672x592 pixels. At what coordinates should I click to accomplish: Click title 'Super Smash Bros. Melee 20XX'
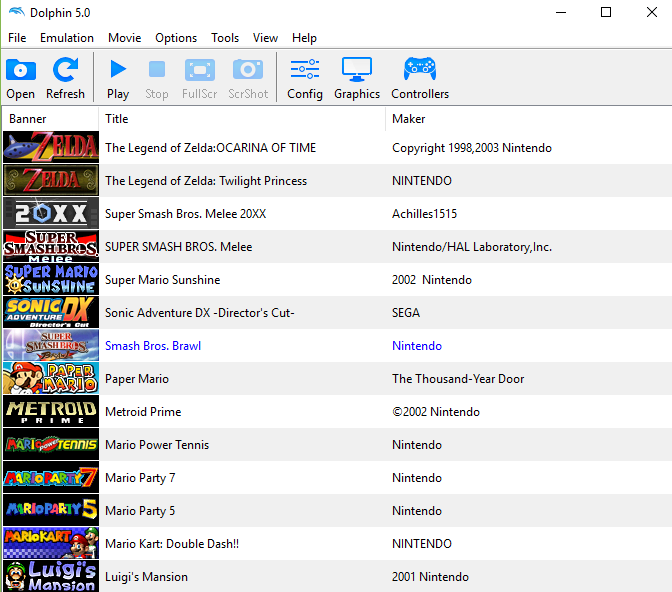click(x=186, y=214)
